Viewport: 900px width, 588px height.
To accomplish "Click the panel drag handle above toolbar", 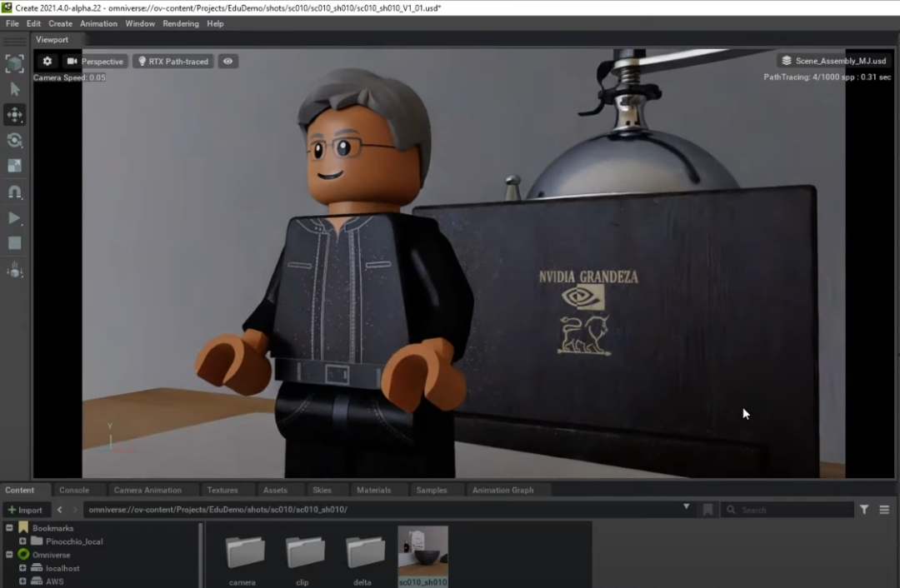I will tap(14, 42).
